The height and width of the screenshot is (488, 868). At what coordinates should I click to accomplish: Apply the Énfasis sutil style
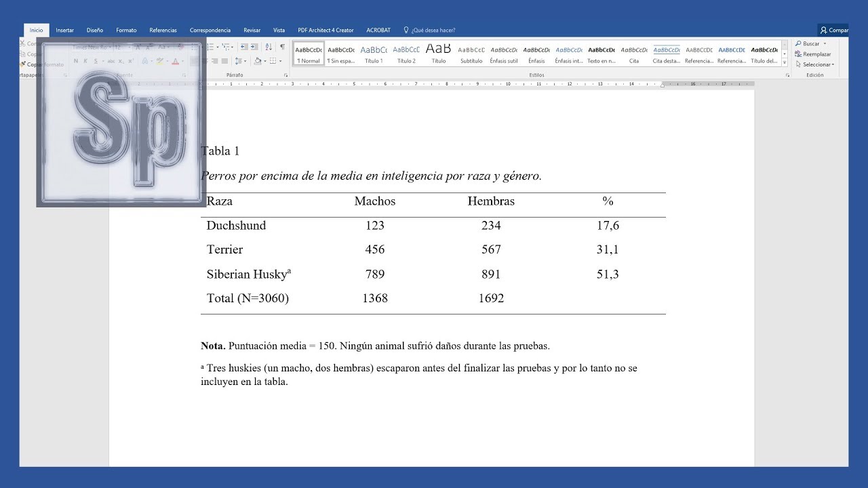coord(504,54)
